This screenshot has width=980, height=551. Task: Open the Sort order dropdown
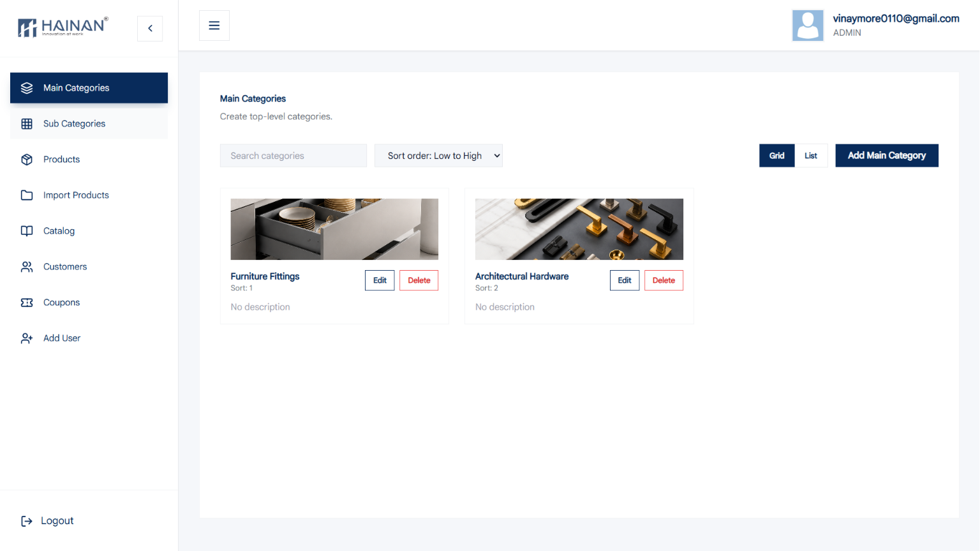[438, 156]
